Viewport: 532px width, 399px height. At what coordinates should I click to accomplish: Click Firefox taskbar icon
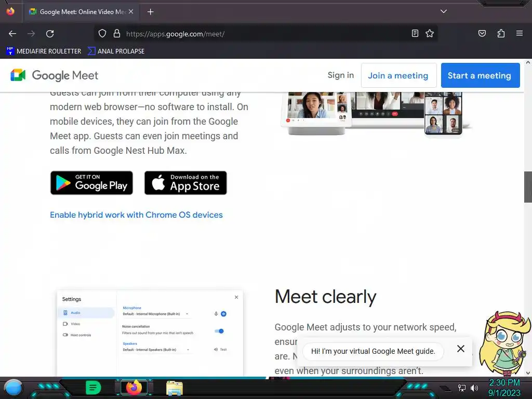coord(134,388)
